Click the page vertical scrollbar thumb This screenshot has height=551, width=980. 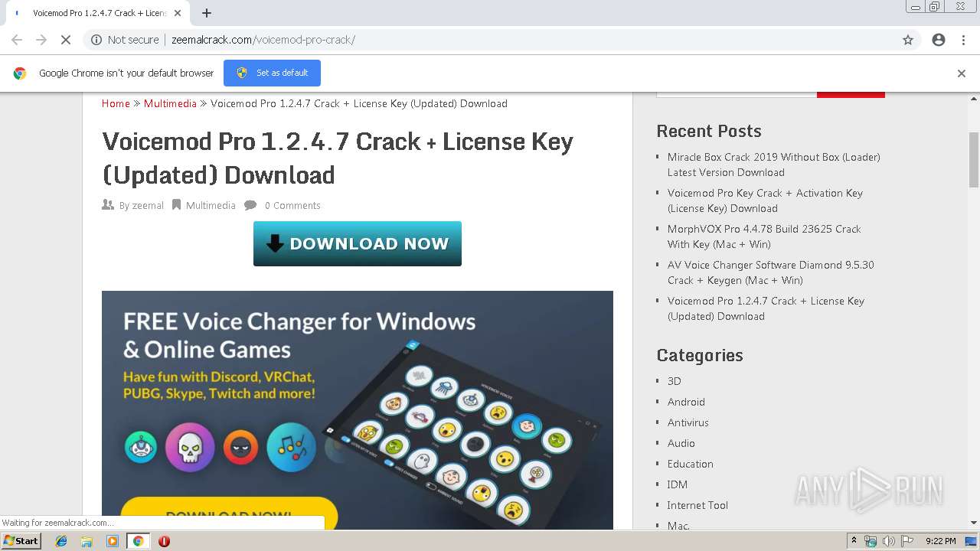tap(974, 159)
